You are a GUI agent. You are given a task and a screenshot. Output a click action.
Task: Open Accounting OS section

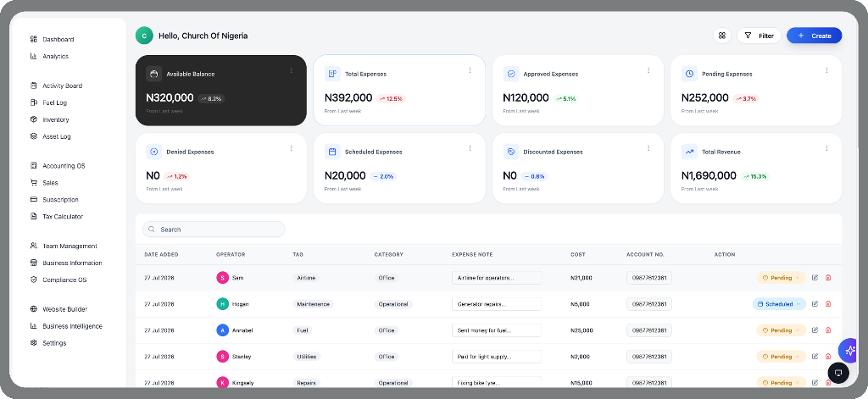pyautogui.click(x=58, y=166)
